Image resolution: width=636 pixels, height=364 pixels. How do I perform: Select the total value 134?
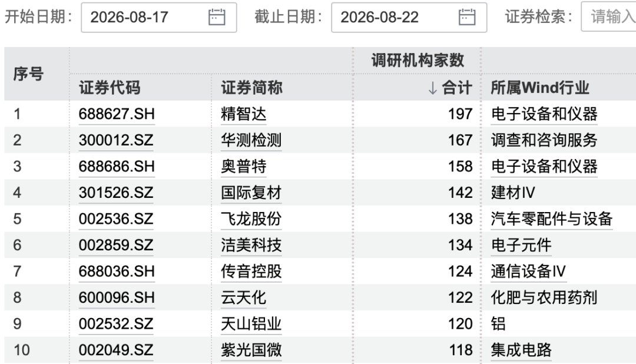pyautogui.click(x=461, y=245)
